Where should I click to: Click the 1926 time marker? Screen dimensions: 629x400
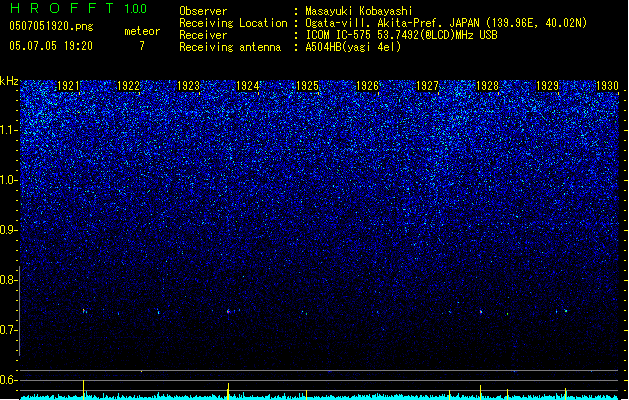click(x=367, y=86)
